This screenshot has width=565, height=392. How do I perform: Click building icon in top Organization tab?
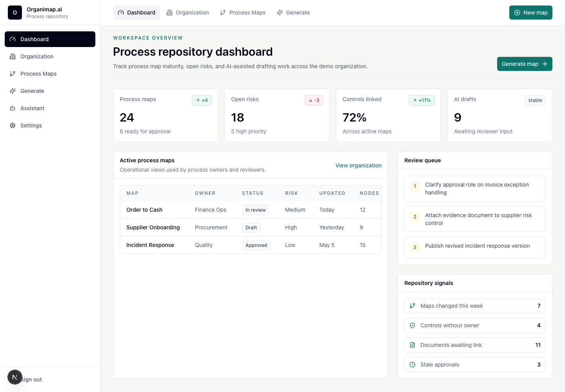point(169,13)
